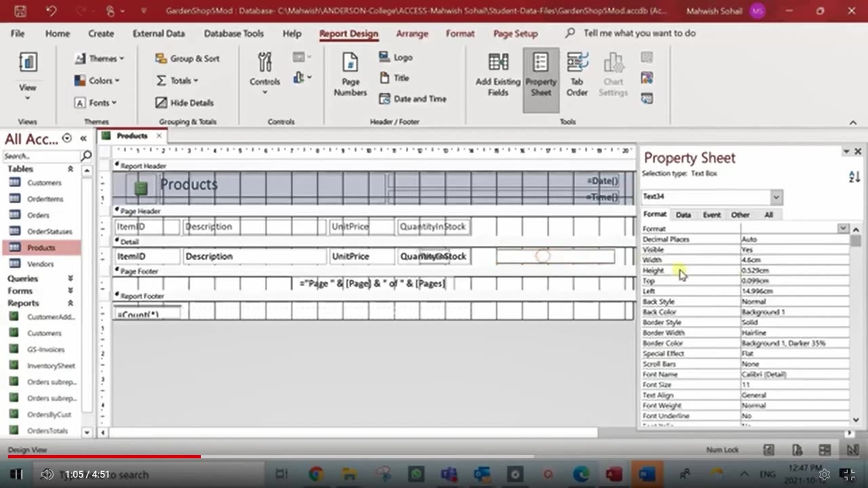The image size is (868, 488).
Task: Collapse the Reports group
Action: [71, 303]
